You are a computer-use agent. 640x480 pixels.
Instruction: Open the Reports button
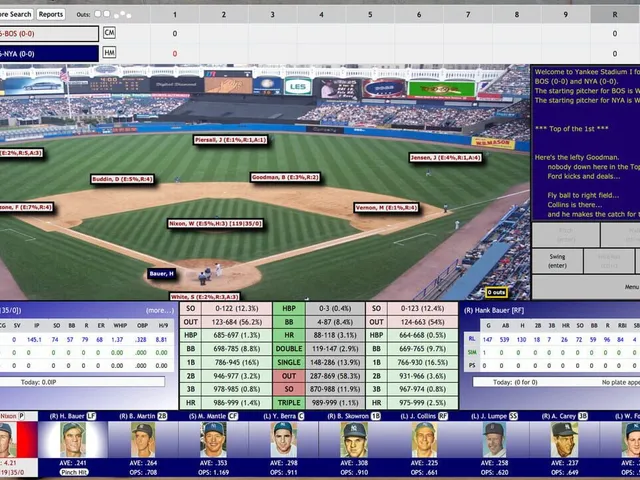pos(51,14)
